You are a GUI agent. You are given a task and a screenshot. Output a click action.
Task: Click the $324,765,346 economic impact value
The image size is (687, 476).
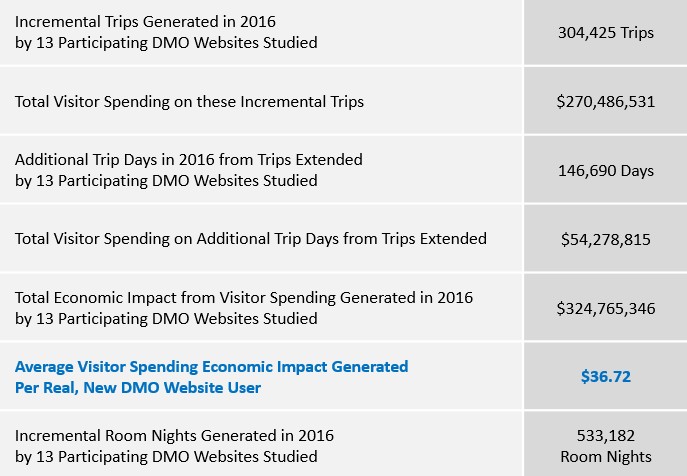pyautogui.click(x=606, y=309)
